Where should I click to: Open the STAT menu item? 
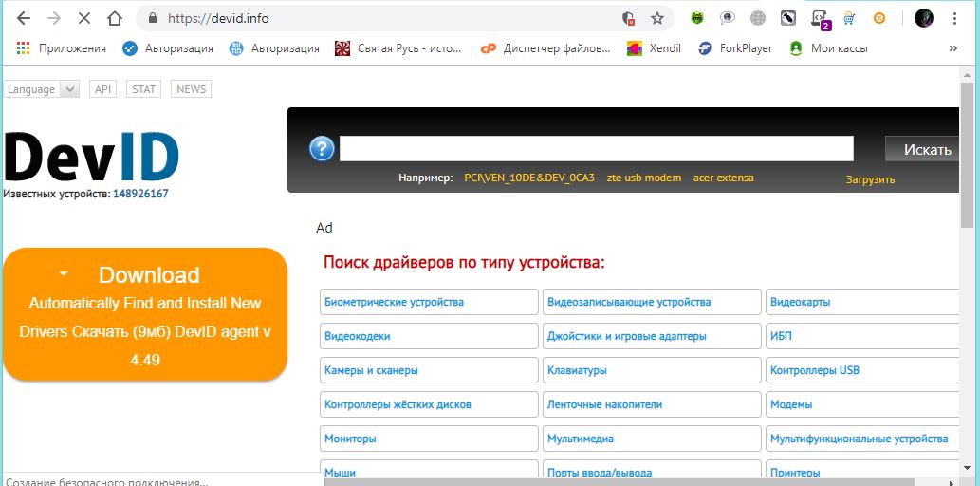(144, 89)
